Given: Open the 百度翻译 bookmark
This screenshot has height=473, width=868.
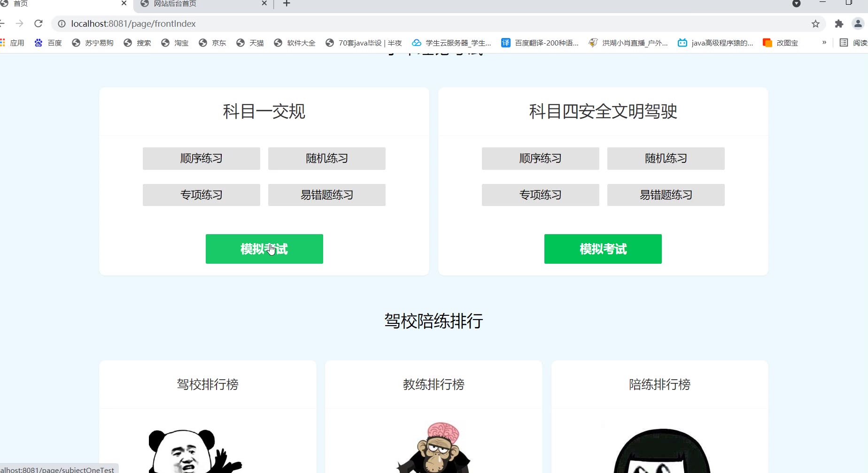Looking at the screenshot, I should (540, 43).
